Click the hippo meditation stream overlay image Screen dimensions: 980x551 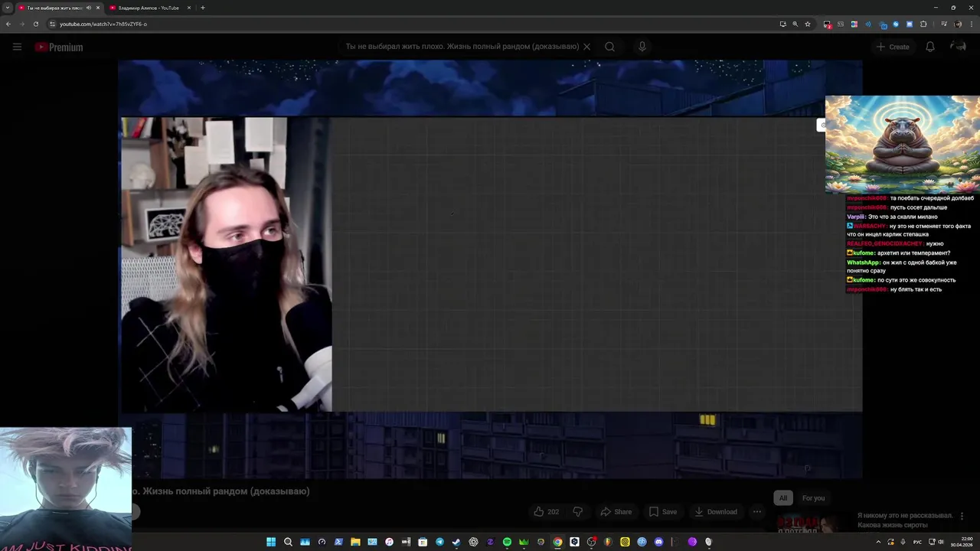coord(903,144)
